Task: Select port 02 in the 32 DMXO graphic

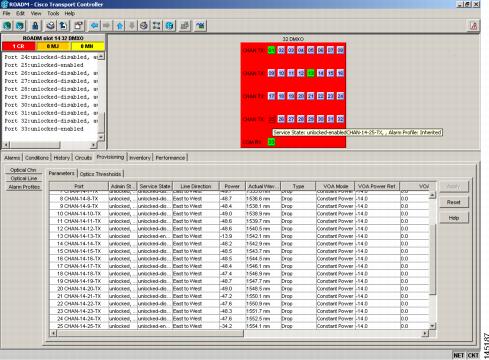Action: pos(281,50)
